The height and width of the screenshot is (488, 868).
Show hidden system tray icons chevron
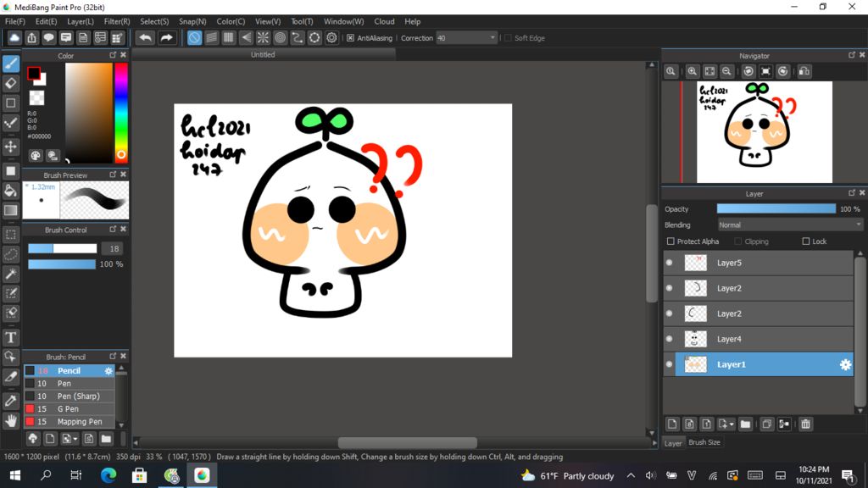click(x=631, y=475)
